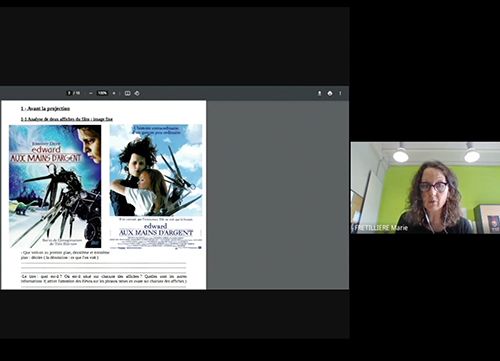
Task: Click the zoom percentage field
Action: tap(102, 93)
